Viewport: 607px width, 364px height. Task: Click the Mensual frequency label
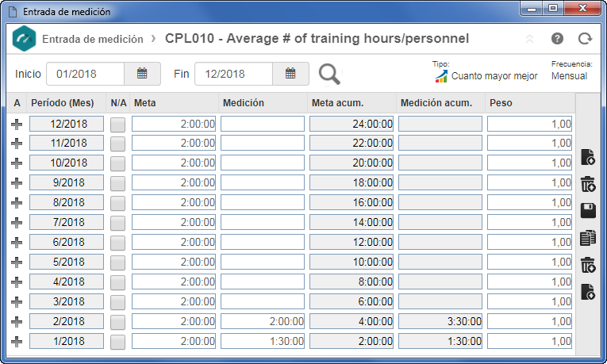[569, 76]
